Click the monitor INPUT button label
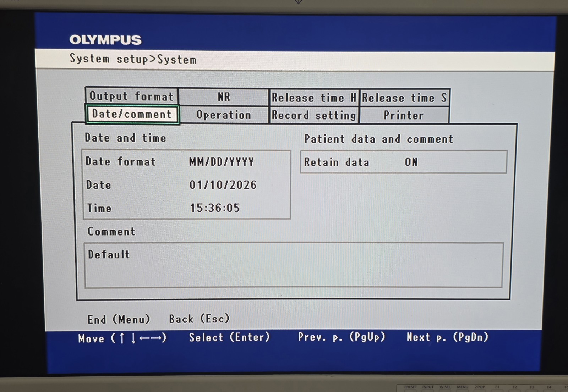The height and width of the screenshot is (392, 568). click(428, 387)
